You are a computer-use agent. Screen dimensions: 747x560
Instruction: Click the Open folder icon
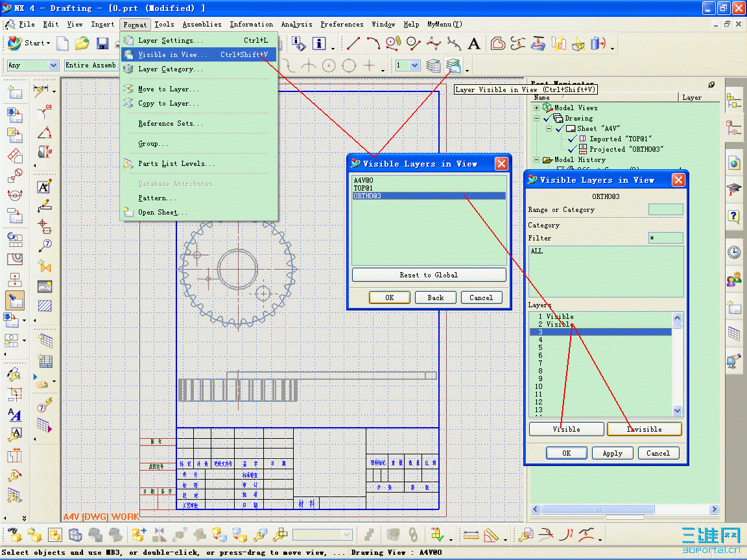(x=82, y=43)
